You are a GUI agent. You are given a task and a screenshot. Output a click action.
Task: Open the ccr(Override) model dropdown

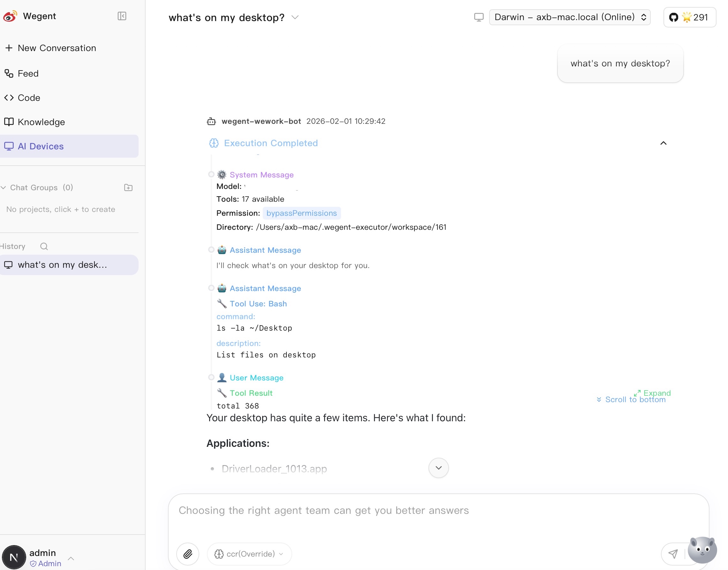point(250,554)
